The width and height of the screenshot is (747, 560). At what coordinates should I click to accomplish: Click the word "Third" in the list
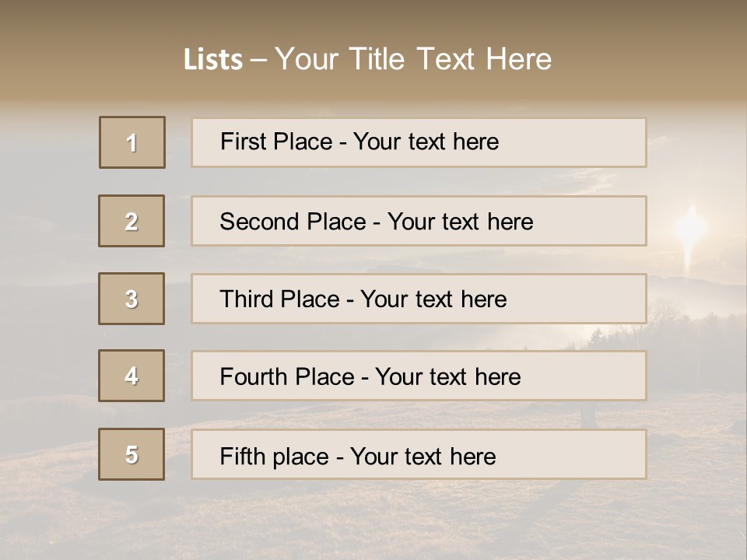(247, 299)
